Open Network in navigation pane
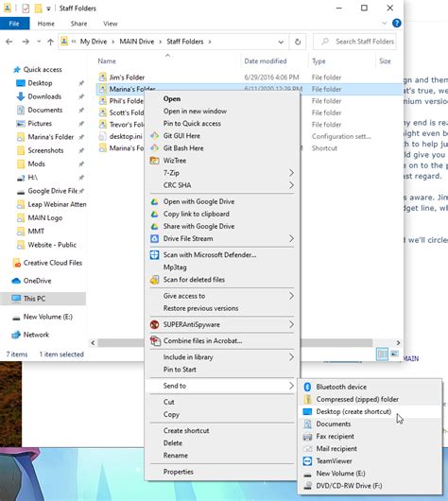 pos(36,335)
